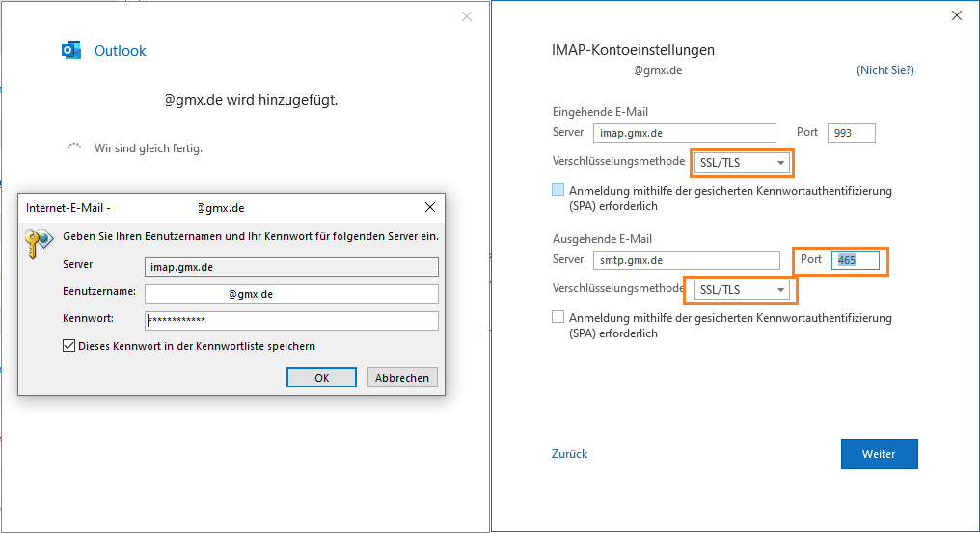Close the IMAP-Kontoeinstellungen window
This screenshot has height=533, width=980.
point(956,15)
